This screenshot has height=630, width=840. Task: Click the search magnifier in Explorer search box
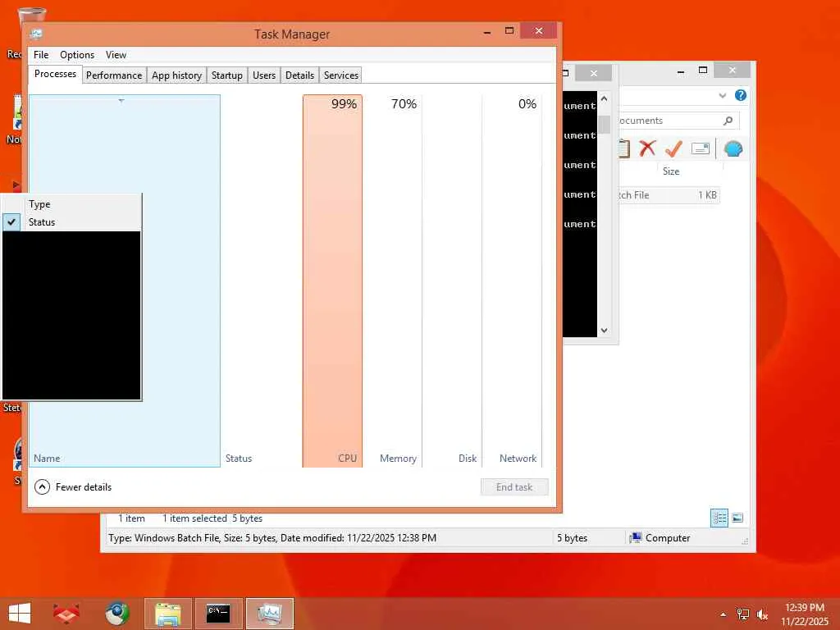coord(728,121)
